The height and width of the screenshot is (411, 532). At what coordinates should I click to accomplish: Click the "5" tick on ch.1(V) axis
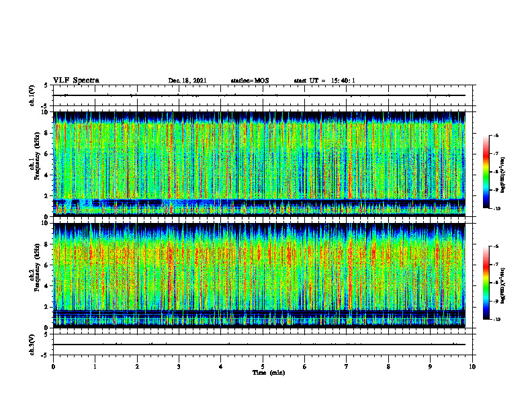[46, 85]
